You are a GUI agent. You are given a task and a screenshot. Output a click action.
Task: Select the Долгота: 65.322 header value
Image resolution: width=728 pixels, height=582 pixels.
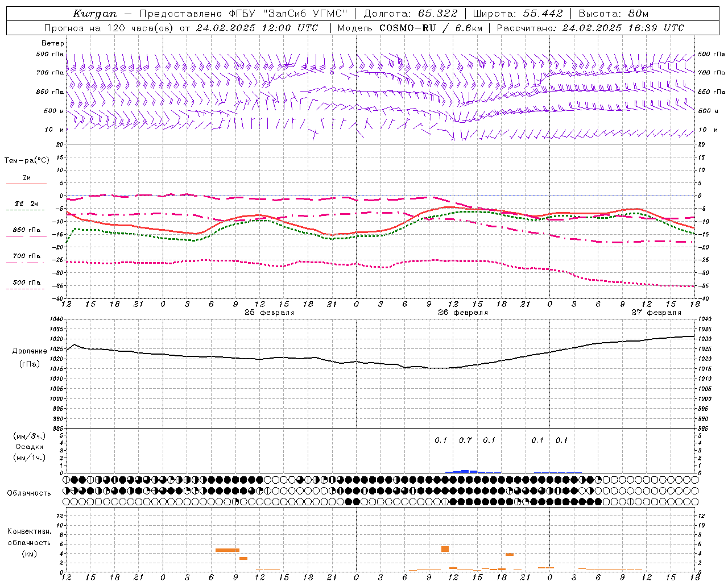pos(411,14)
